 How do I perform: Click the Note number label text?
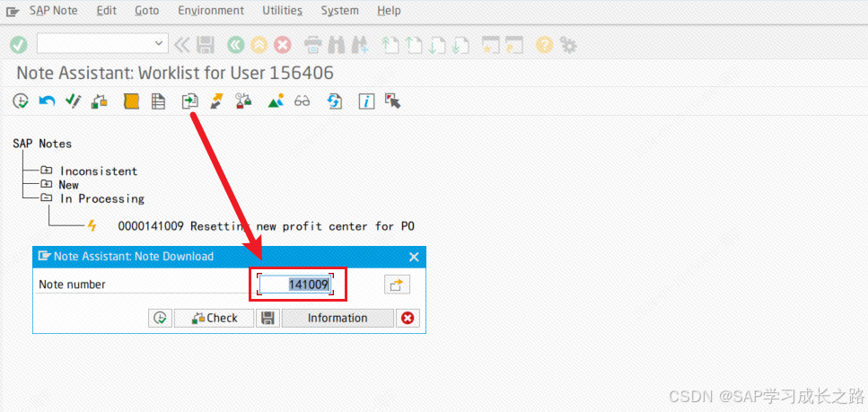click(72, 285)
